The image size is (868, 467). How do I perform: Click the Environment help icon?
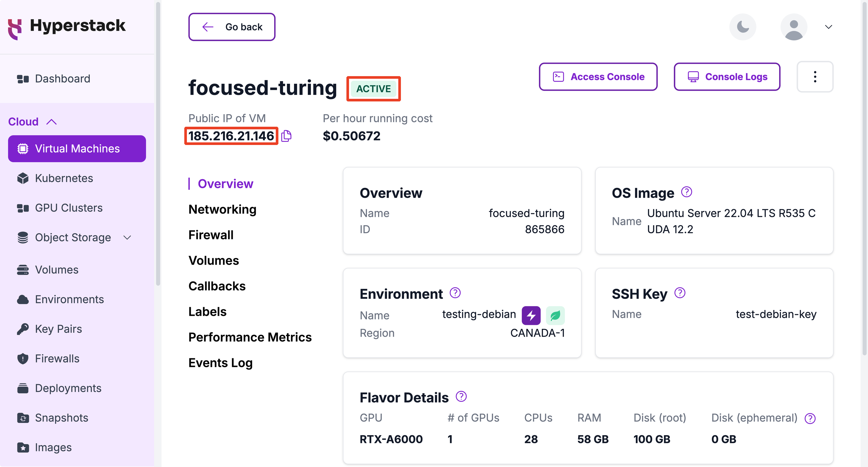pyautogui.click(x=455, y=293)
